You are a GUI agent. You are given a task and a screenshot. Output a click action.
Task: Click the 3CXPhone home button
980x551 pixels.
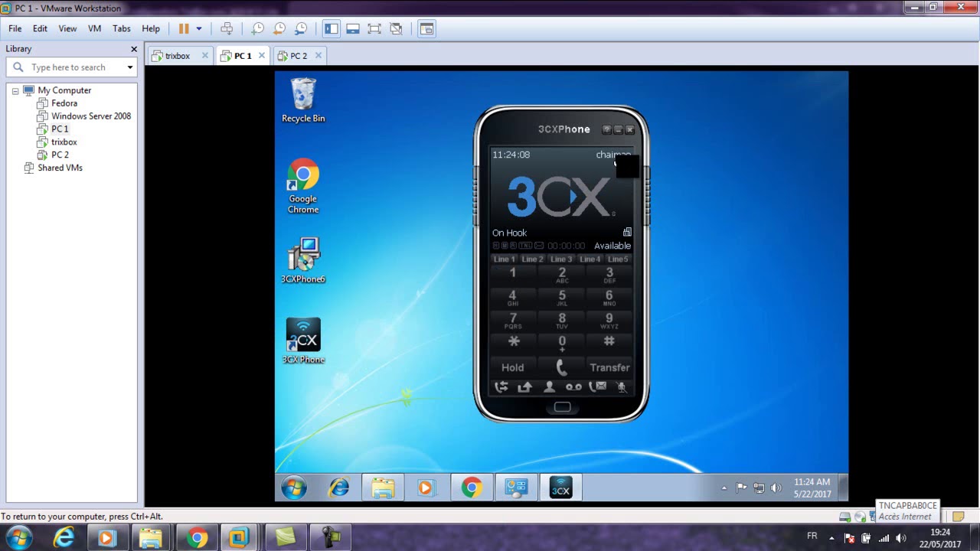(x=562, y=407)
